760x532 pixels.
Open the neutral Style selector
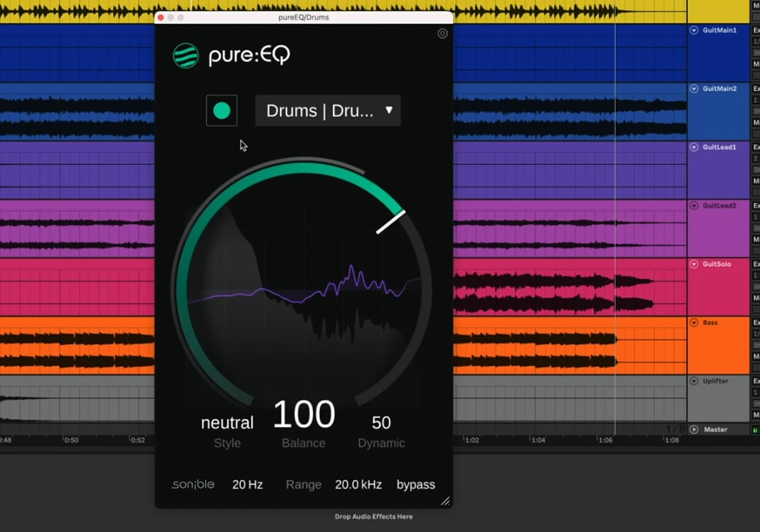pyautogui.click(x=227, y=423)
